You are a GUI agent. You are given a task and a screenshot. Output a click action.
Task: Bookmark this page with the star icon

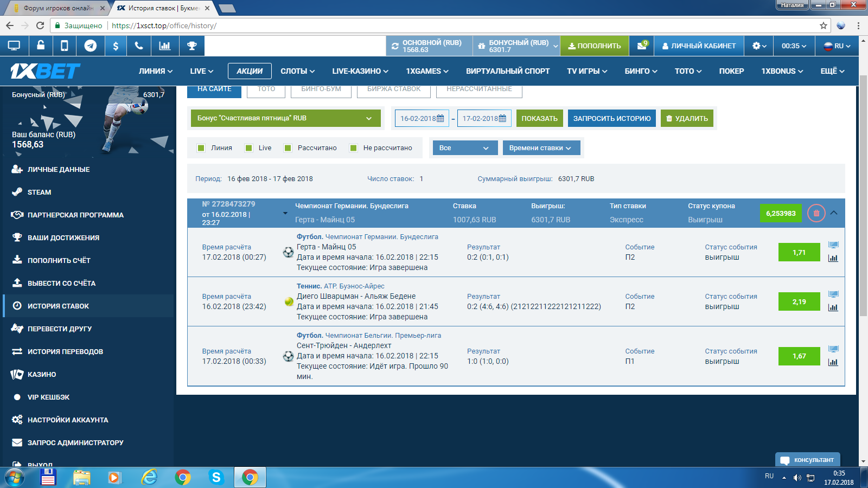coord(824,25)
